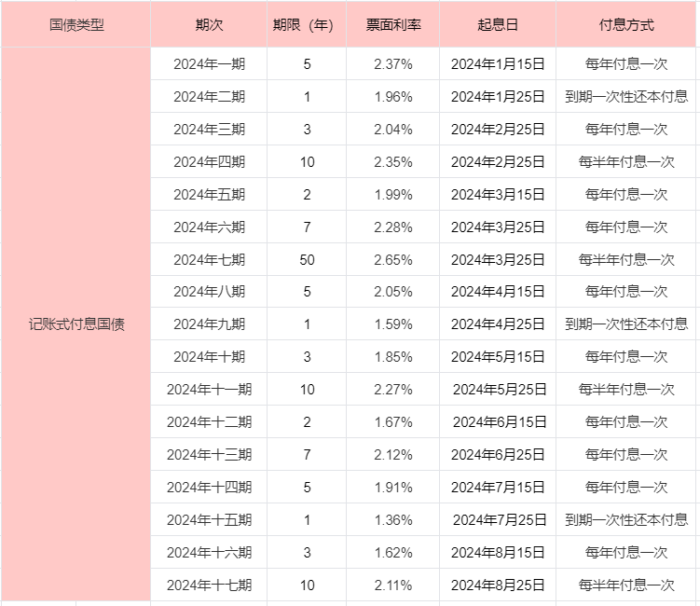
Task: Select date cell 2024年5月25日
Action: 498,389
